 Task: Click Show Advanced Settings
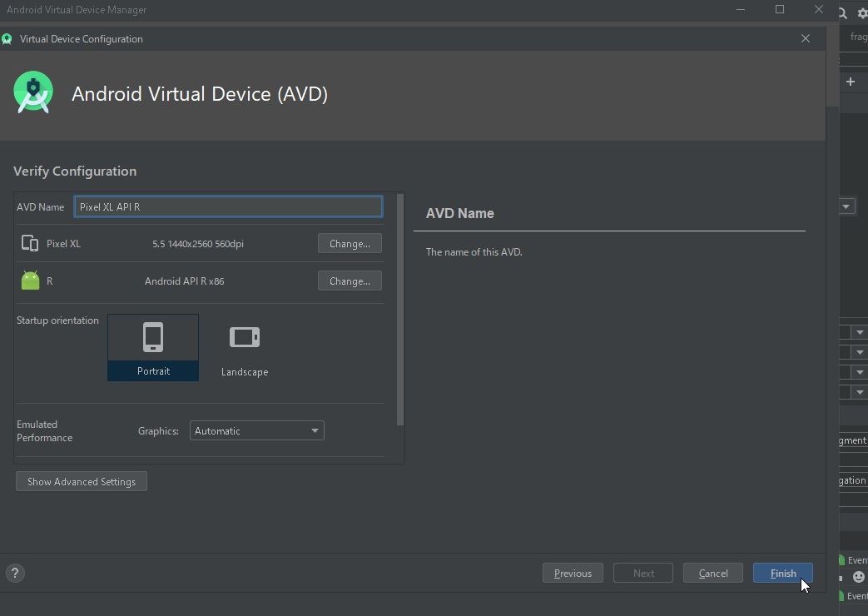click(x=81, y=481)
